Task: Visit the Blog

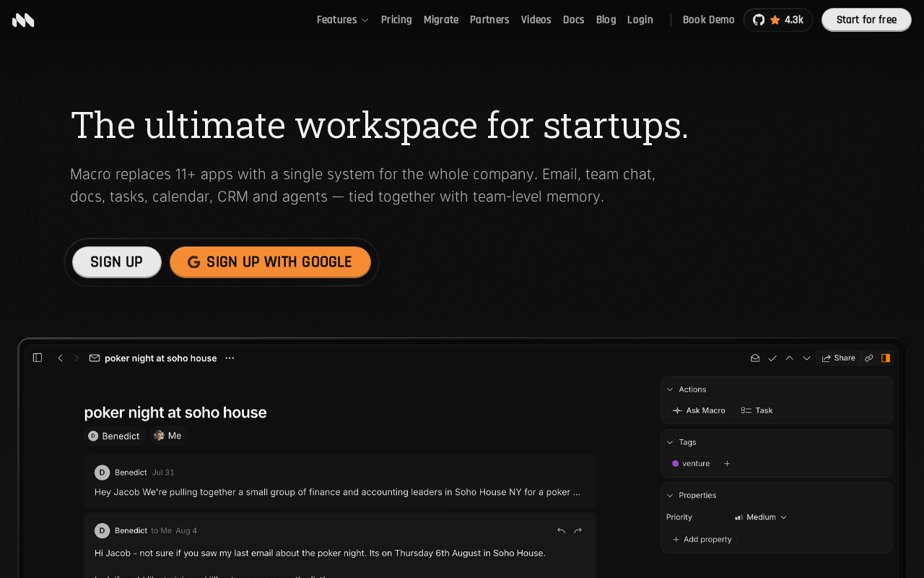Action: [606, 20]
